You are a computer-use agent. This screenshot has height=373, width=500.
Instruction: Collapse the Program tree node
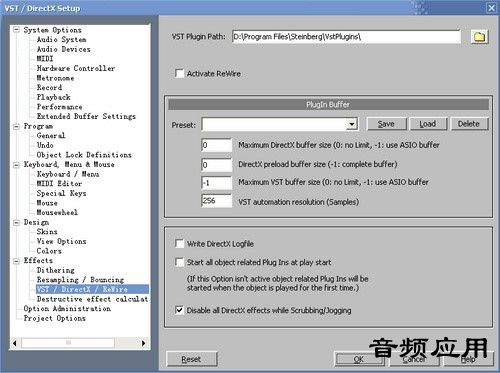pyautogui.click(x=16, y=126)
